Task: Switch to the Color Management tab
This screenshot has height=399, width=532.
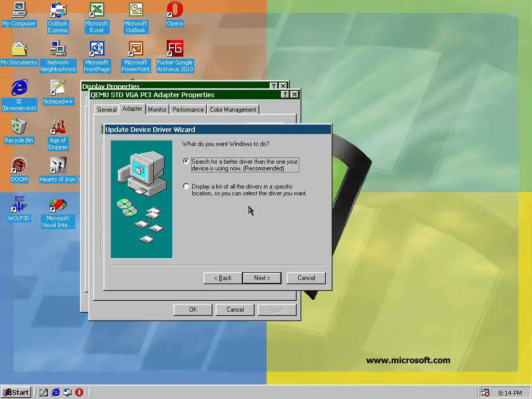Action: pos(233,109)
